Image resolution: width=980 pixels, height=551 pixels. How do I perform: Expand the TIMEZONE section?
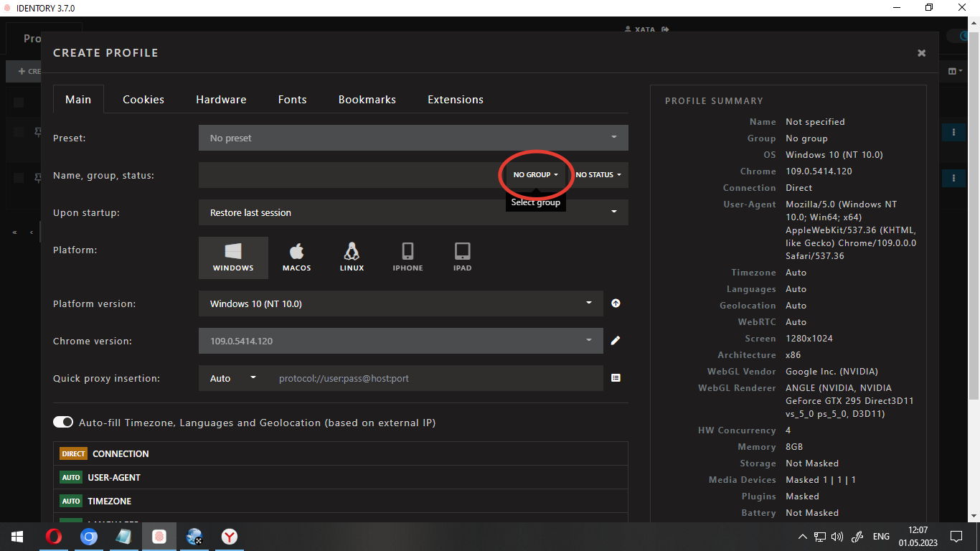[x=110, y=501]
